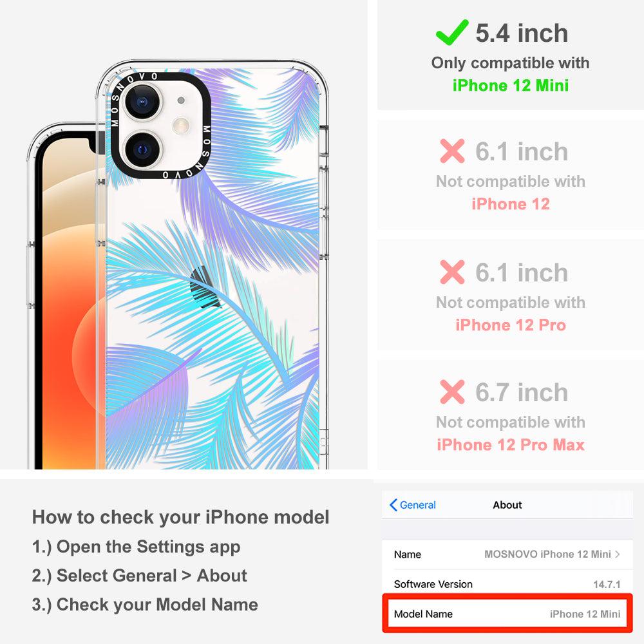Click green iPhone 12 Mini compatibility text
The image size is (644, 644).
pyautogui.click(x=511, y=86)
